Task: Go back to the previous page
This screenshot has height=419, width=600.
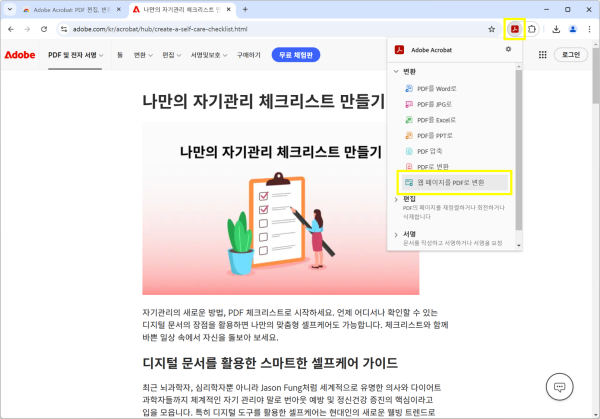Action: coord(11,29)
